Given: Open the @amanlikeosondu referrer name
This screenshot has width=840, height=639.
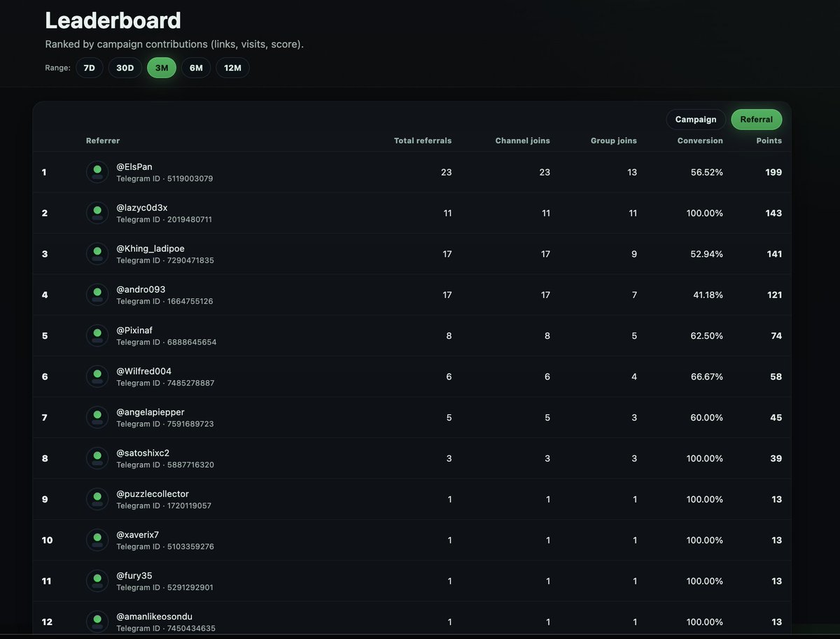Looking at the screenshot, I should click(x=155, y=617).
